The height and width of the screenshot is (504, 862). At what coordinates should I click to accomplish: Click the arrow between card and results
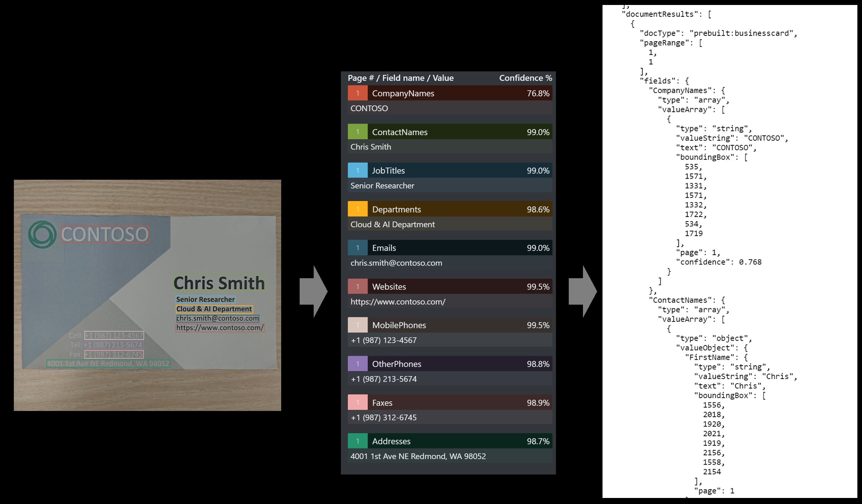313,291
